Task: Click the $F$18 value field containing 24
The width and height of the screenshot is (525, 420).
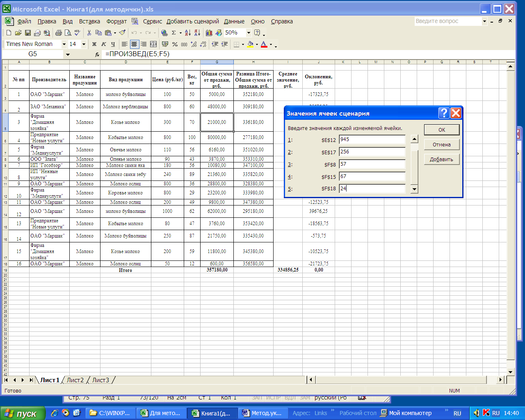Action: (x=372, y=189)
